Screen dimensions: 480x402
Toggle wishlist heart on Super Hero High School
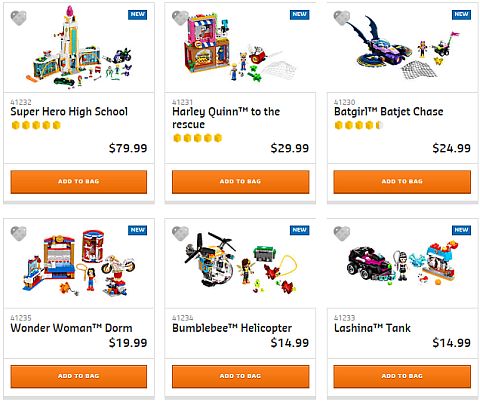[18, 18]
